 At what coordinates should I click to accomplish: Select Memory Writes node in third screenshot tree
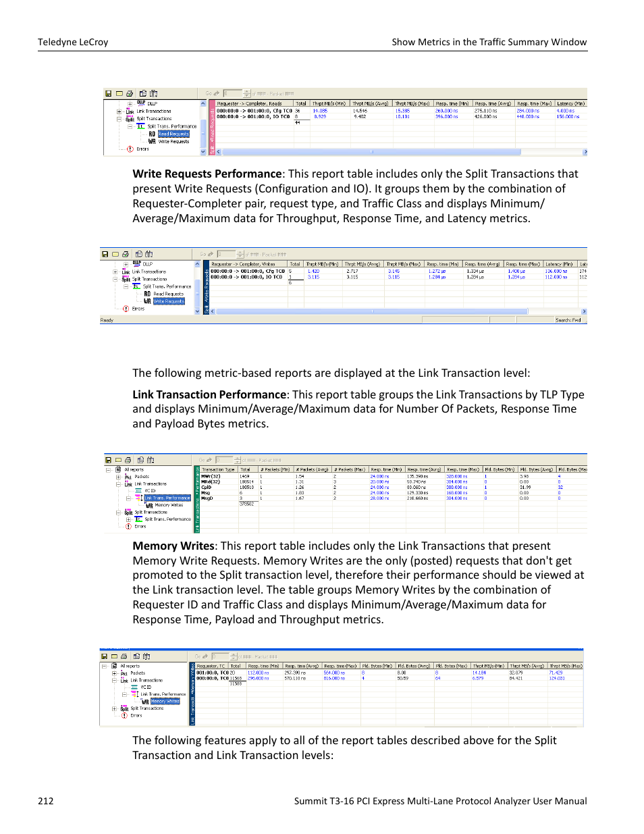(169, 505)
